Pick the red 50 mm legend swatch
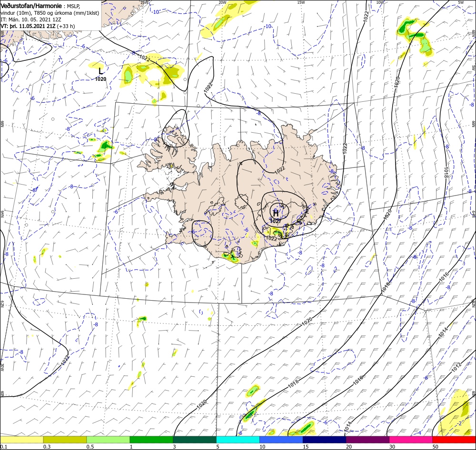The width and height of the screenshot is (476, 450). pos(454,440)
